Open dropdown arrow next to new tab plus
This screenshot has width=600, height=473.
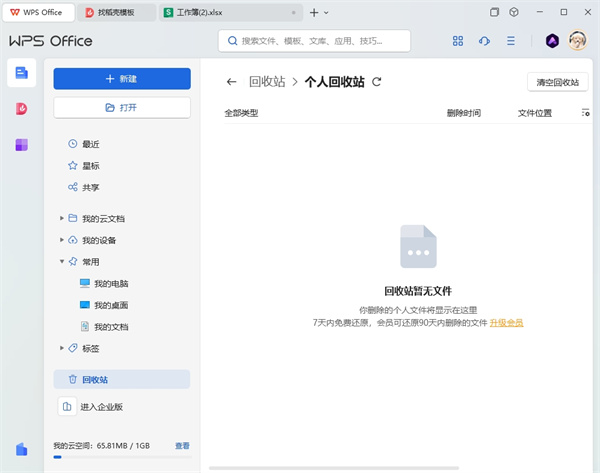(326, 13)
